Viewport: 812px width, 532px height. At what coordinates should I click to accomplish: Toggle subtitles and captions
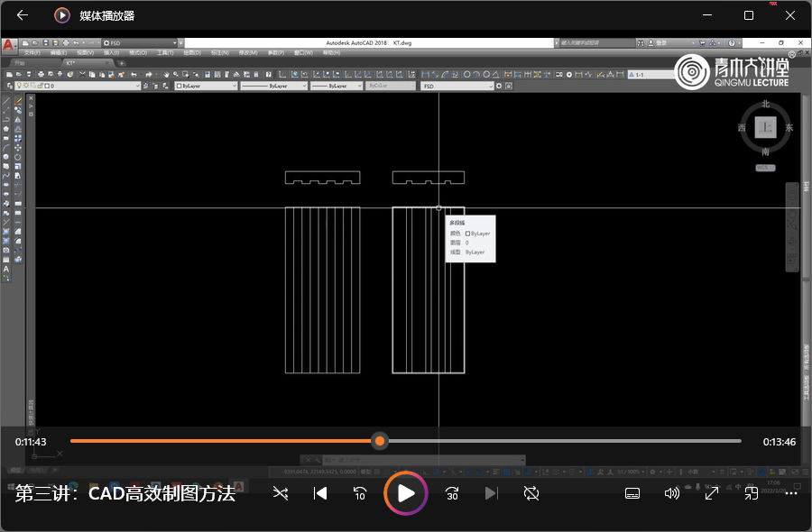tap(632, 493)
